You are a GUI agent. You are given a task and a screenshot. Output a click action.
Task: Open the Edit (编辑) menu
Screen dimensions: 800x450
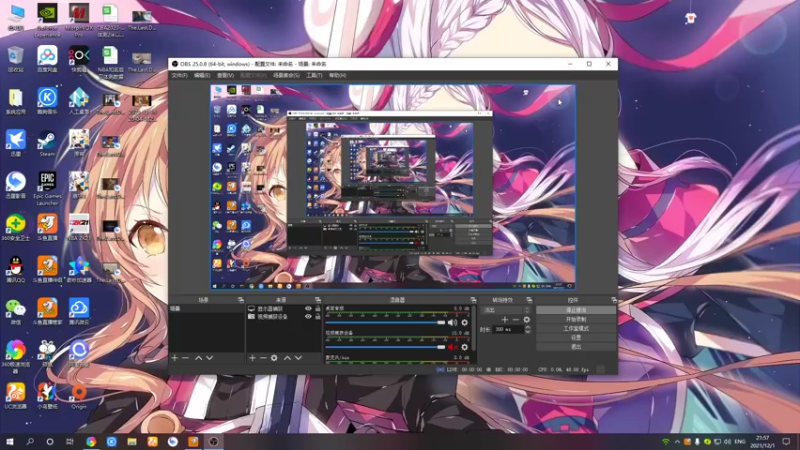202,76
